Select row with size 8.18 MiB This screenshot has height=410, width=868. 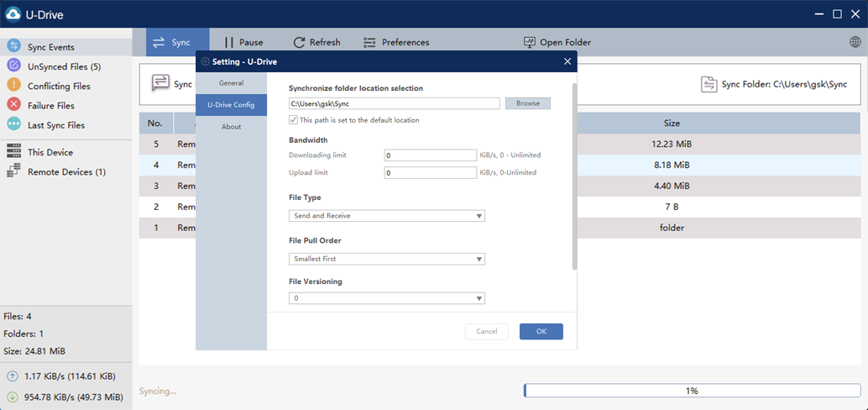coord(499,166)
